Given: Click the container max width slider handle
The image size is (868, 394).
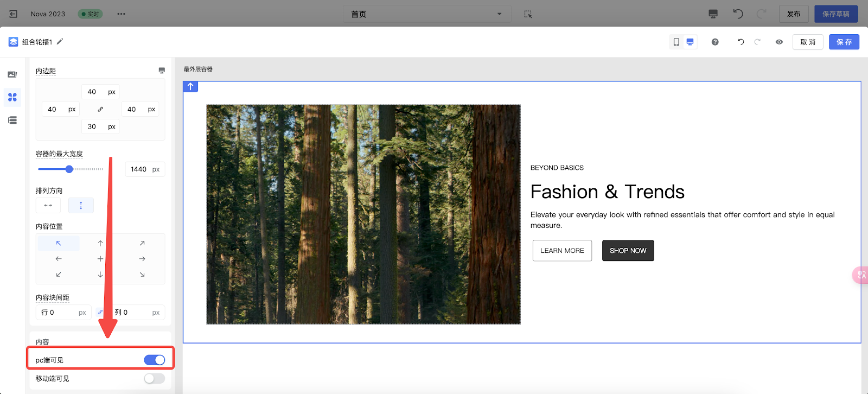Looking at the screenshot, I should click(x=69, y=169).
